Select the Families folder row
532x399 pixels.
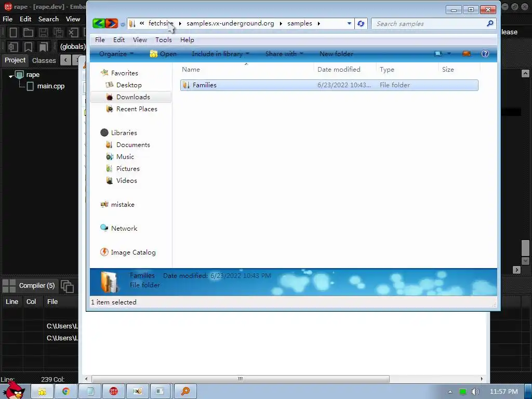coord(329,85)
